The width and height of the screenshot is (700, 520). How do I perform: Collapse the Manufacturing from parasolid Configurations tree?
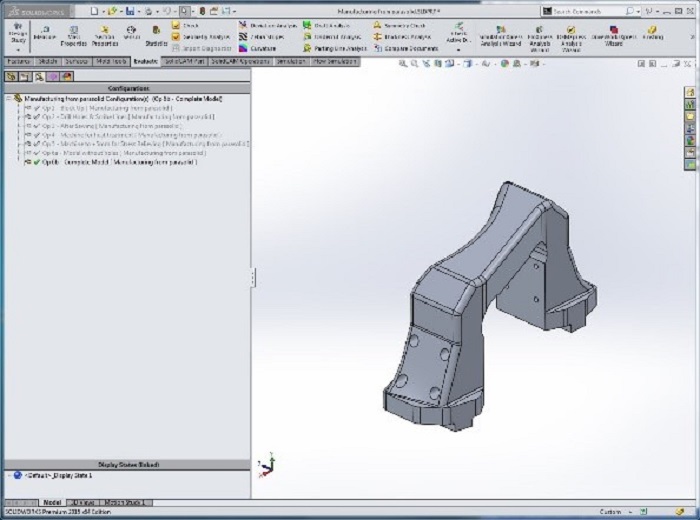(8, 99)
